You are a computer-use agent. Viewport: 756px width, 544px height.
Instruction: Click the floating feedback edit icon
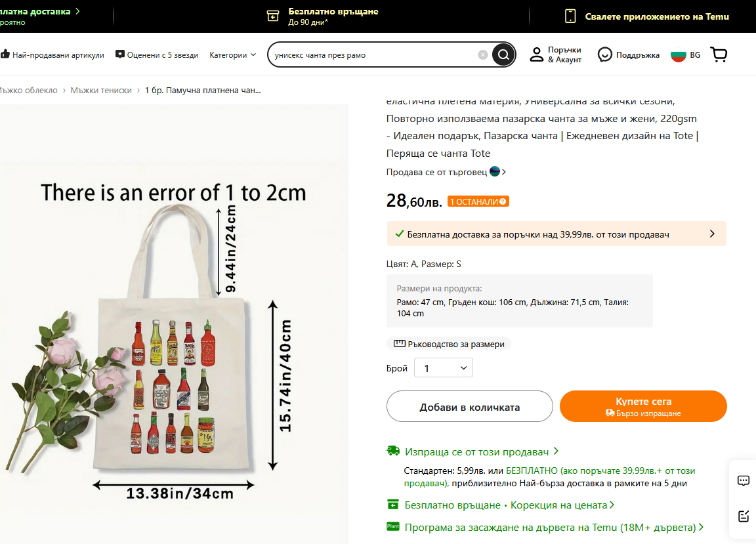744,516
